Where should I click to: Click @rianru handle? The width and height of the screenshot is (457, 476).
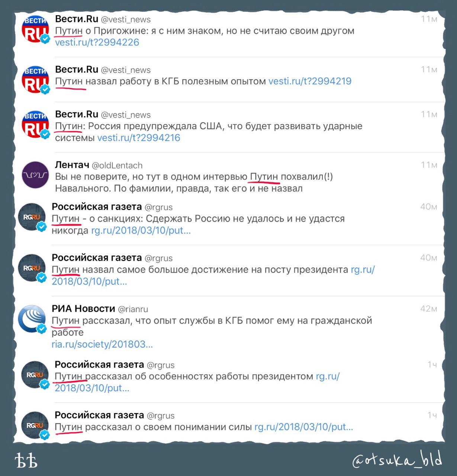[x=133, y=309]
